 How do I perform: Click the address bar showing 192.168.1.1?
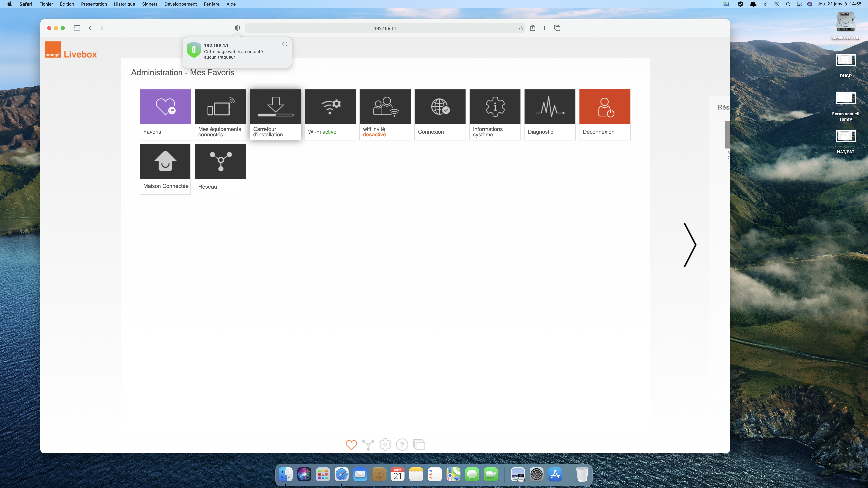[385, 28]
